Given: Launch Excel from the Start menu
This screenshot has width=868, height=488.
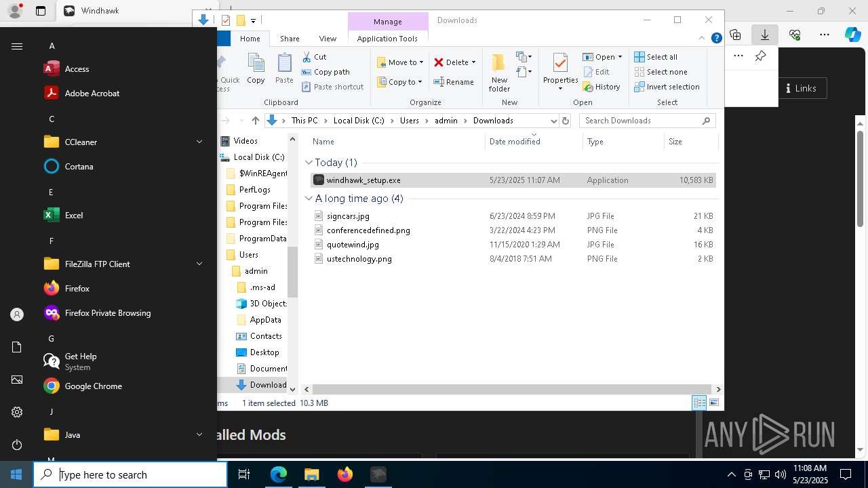Looking at the screenshot, I should tap(125, 216).
